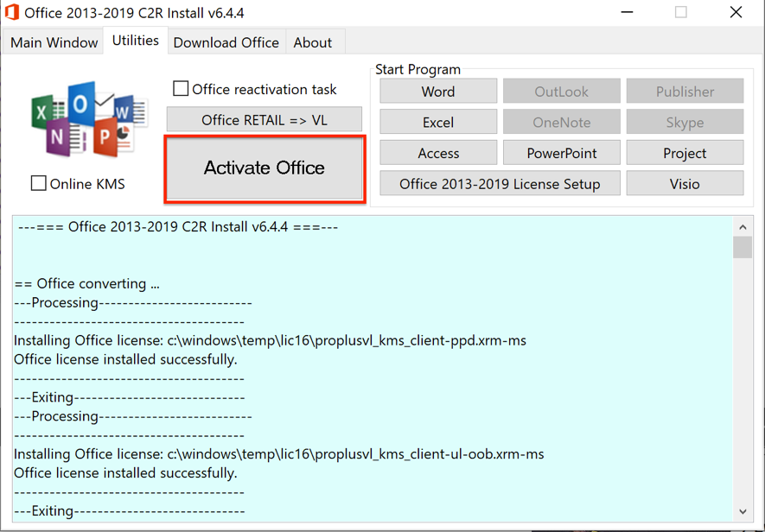The width and height of the screenshot is (765, 532).
Task: Click log scrollbar down arrow
Action: point(743,511)
